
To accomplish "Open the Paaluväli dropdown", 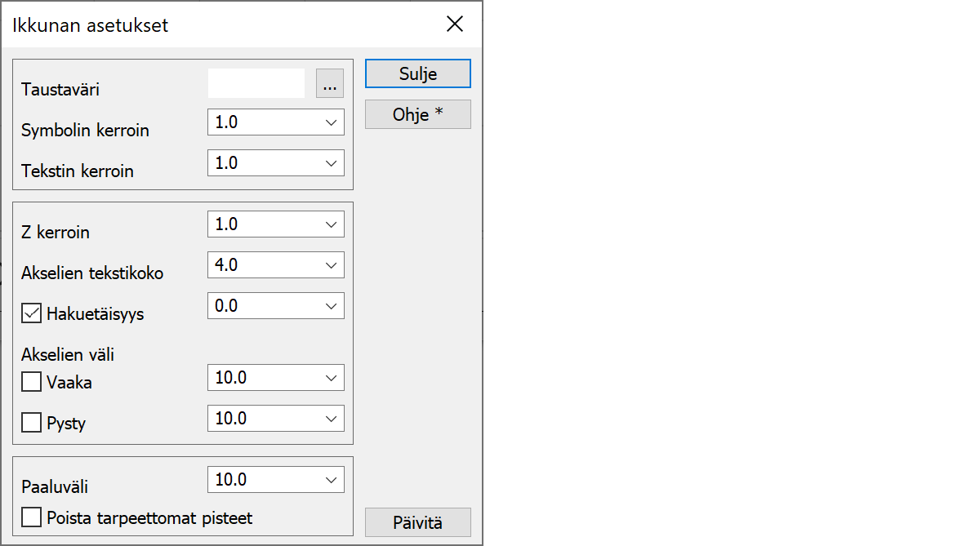I will point(331,480).
